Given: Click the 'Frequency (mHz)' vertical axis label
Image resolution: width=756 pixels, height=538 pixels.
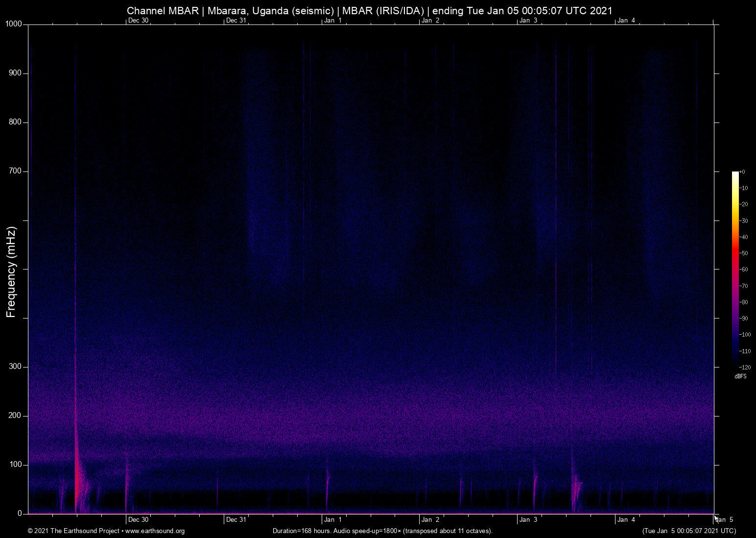Looking at the screenshot, I should 11,272.
